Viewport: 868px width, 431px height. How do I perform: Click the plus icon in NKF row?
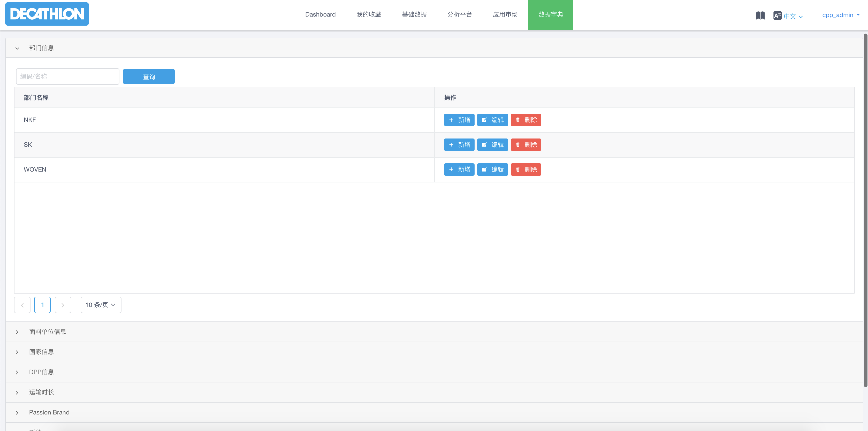451,120
